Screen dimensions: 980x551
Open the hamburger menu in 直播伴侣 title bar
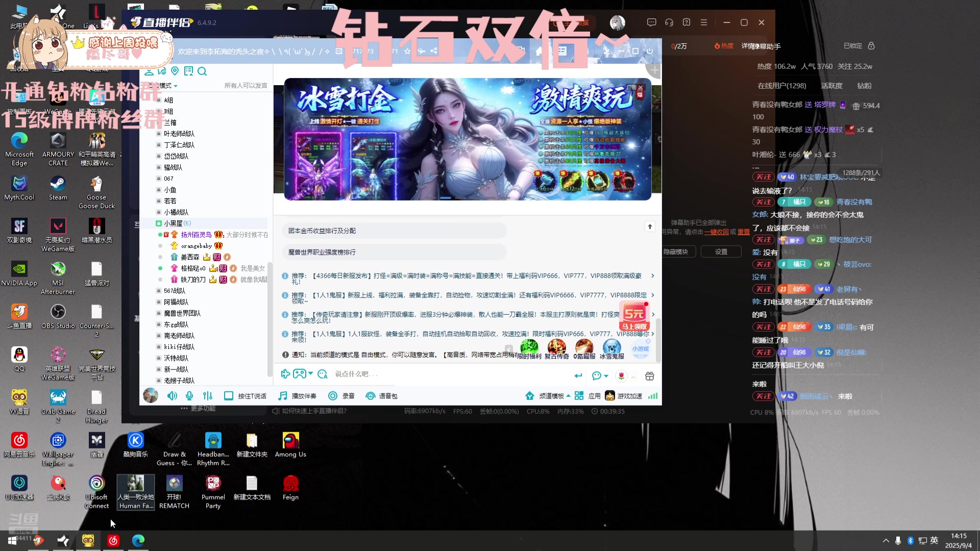[704, 22]
